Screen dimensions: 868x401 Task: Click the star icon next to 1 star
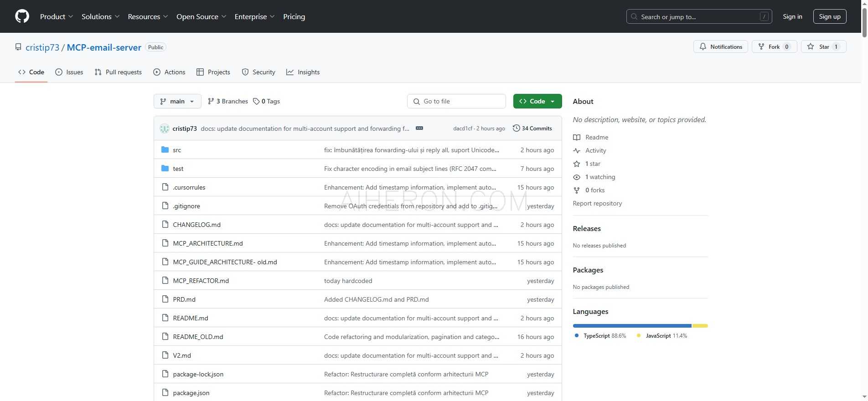(x=577, y=164)
